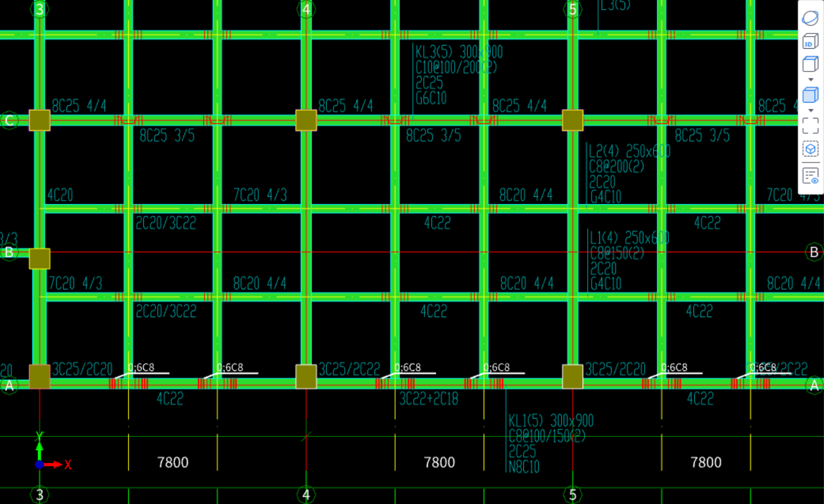Select the C8@100/150(2) stirrup annotation
The width and height of the screenshot is (824, 504).
coord(547,436)
